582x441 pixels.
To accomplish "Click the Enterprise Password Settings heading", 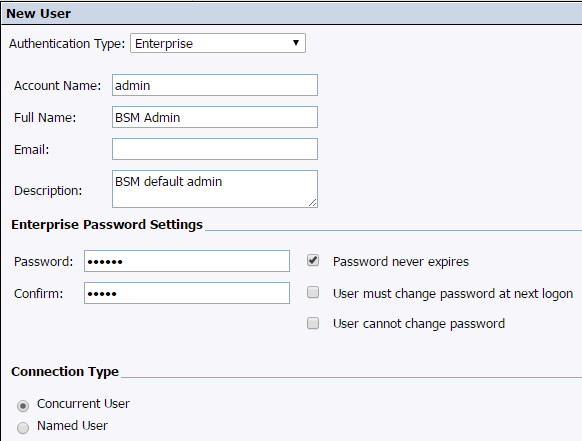I will pyautogui.click(x=107, y=225).
